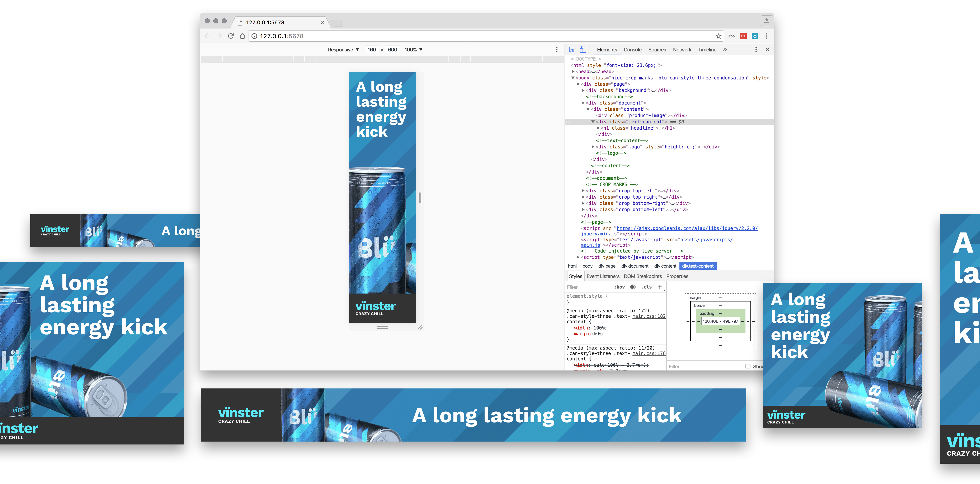This screenshot has width=980, height=484.
Task: Add new style rule plus icon
Action: pyautogui.click(x=660, y=287)
